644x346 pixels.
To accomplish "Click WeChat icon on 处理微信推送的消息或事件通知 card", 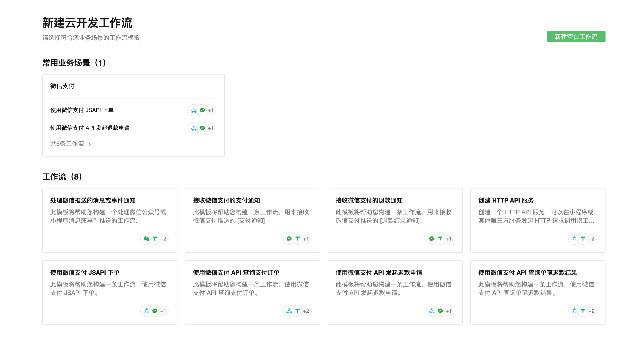I will (x=146, y=239).
